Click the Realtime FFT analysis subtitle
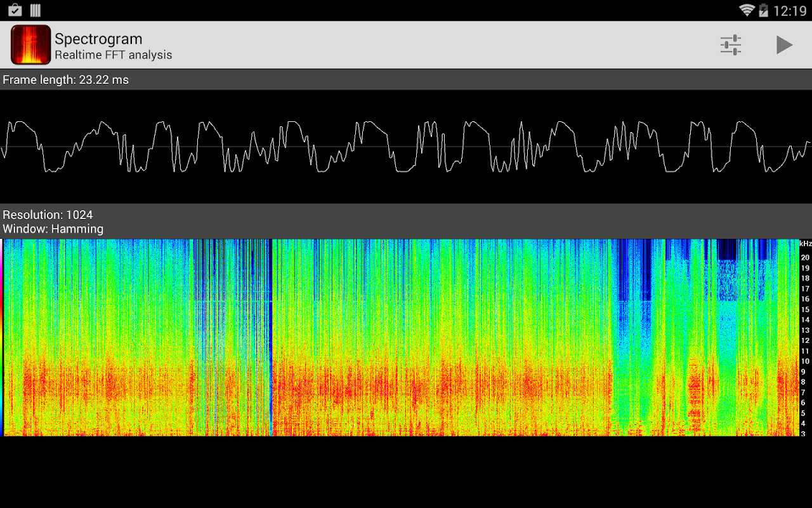812x508 pixels. 113,55
